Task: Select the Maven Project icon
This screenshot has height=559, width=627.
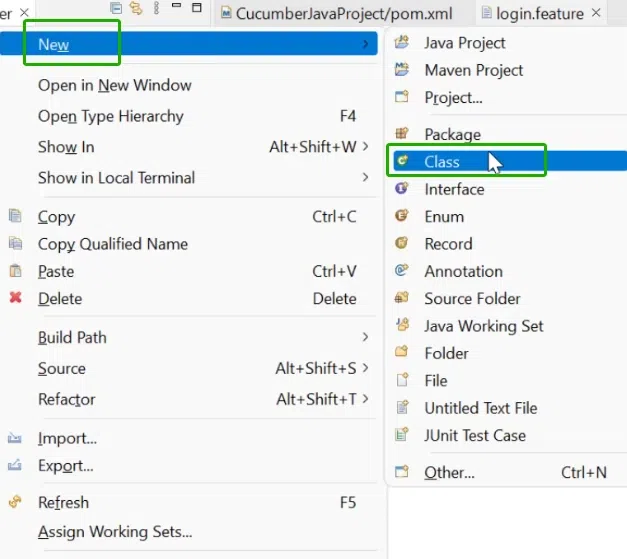Action: point(402,70)
